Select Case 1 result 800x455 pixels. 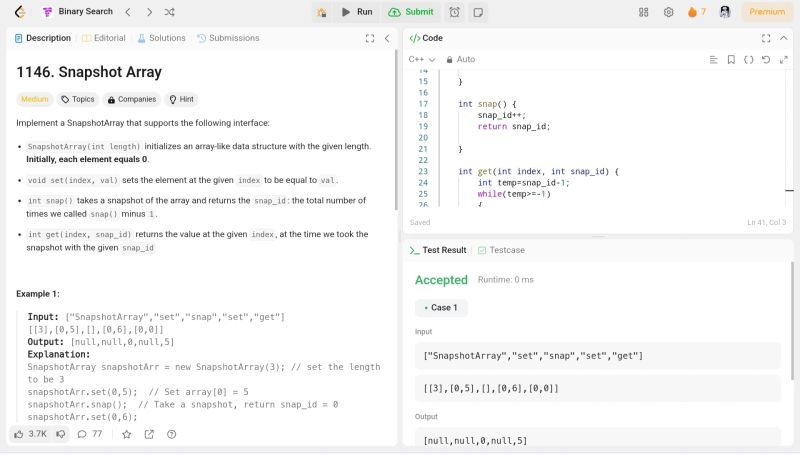pyautogui.click(x=441, y=308)
